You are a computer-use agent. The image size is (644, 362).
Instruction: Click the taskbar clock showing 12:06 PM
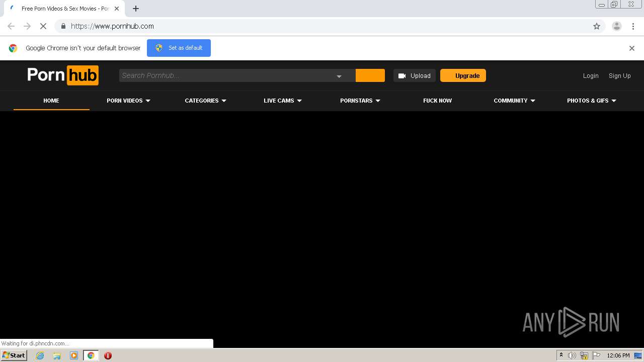click(x=618, y=355)
